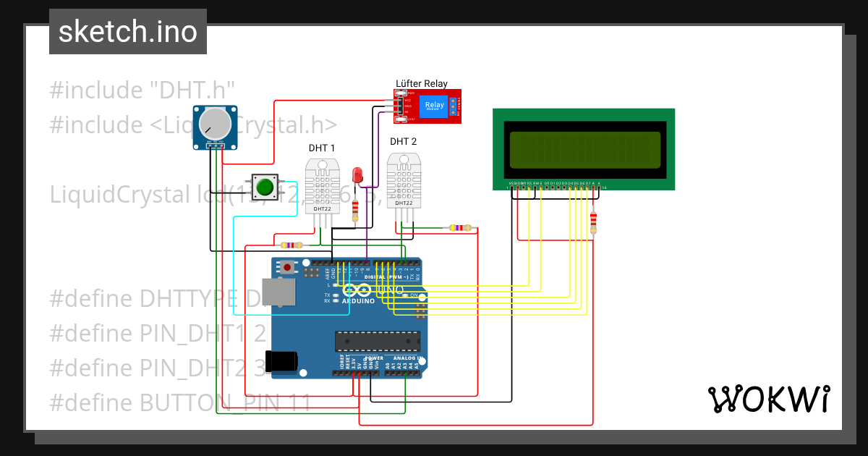The image size is (868, 456).
Task: Click the #include "DHT.h" code line
Action: point(142,89)
